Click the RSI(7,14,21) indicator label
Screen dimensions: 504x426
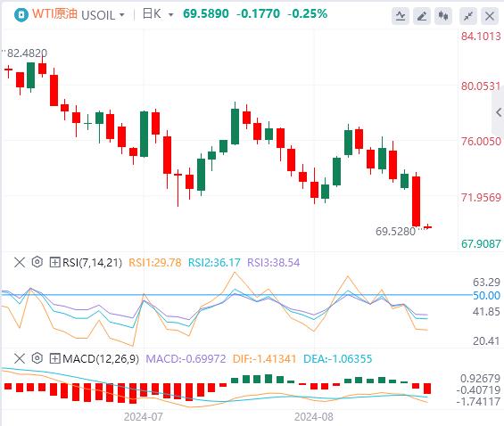pos(92,263)
